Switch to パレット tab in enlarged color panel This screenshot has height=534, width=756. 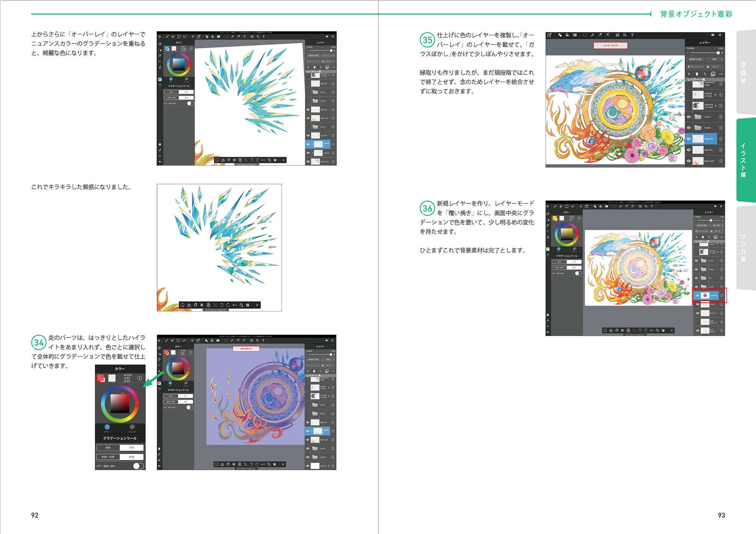[132, 428]
